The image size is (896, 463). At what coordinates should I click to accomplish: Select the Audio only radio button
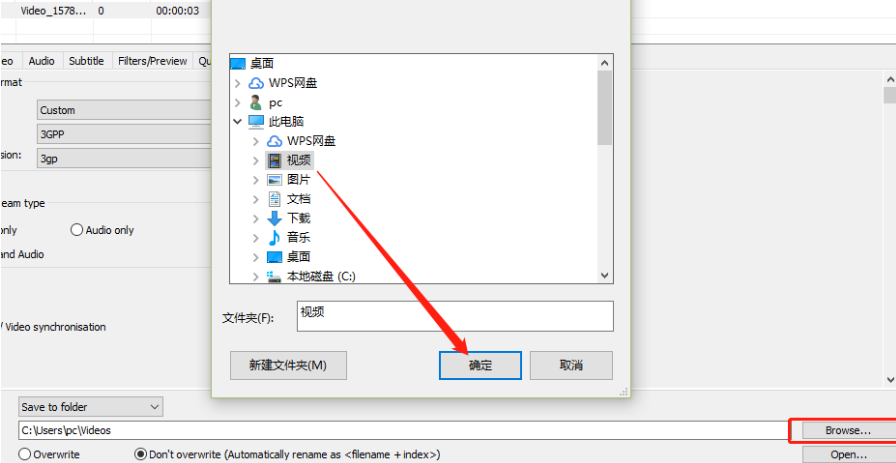coord(77,230)
